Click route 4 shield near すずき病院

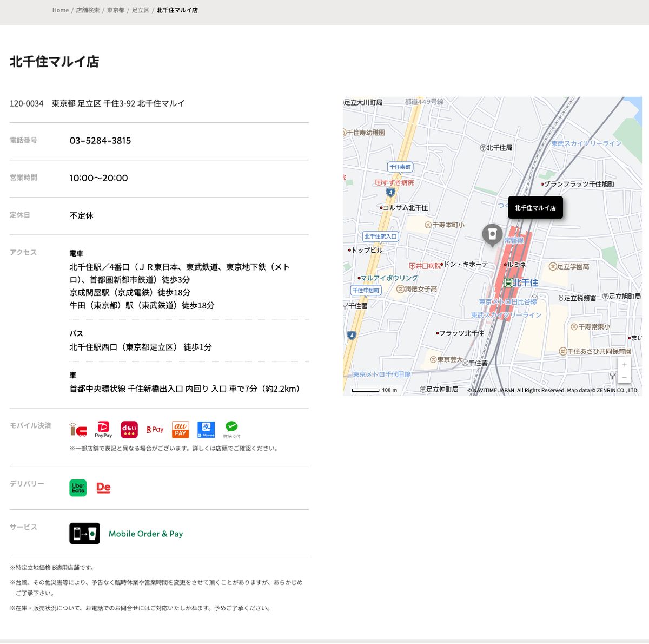tap(390, 193)
